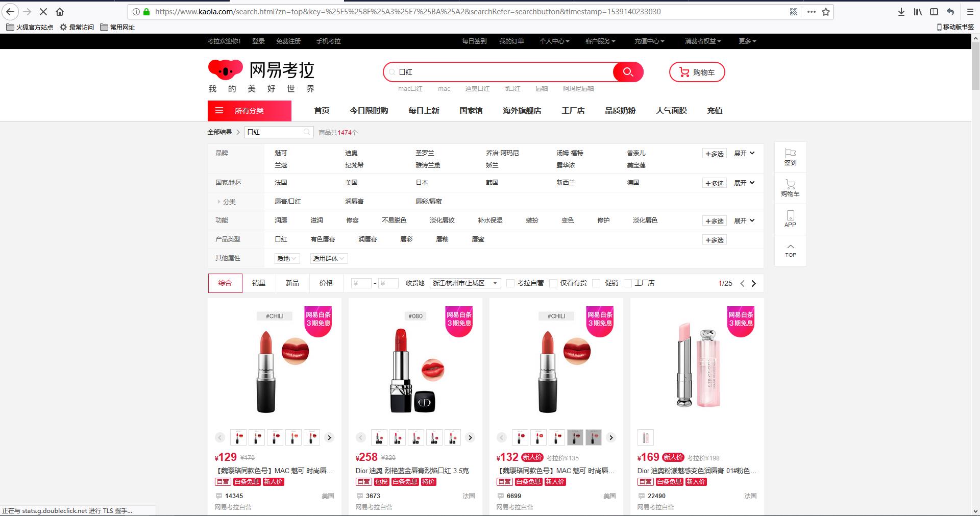Click the sign-in flag icon 签到
The width and height of the screenshot is (980, 516).
pyautogui.click(x=790, y=157)
